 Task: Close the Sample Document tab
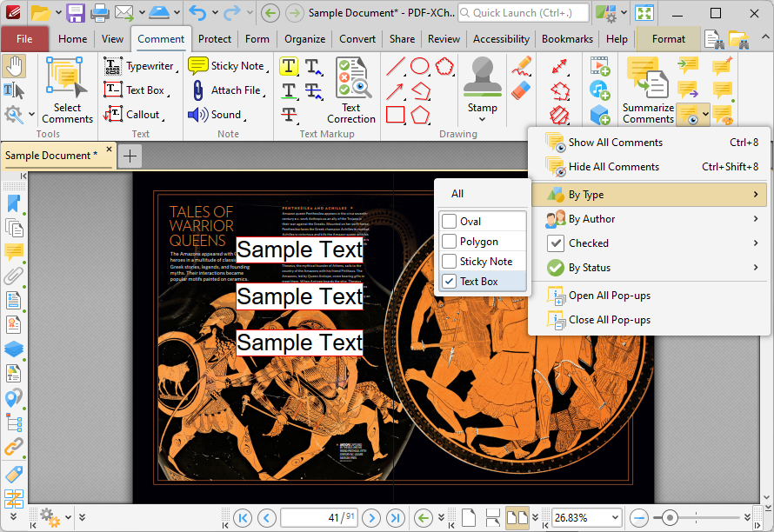click(109, 149)
